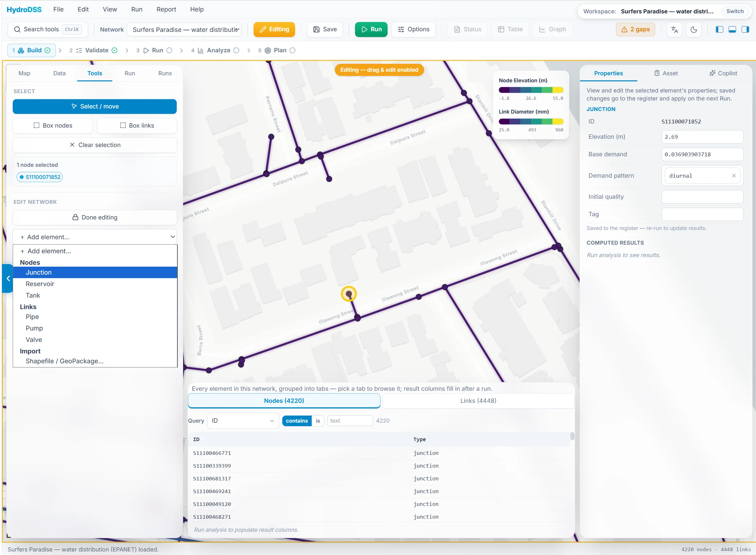
Task: Select the highlighted junction node on map
Action: [x=349, y=294]
